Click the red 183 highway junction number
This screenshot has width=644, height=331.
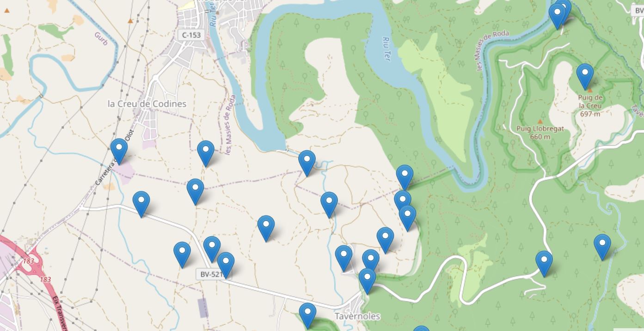coord(29,261)
